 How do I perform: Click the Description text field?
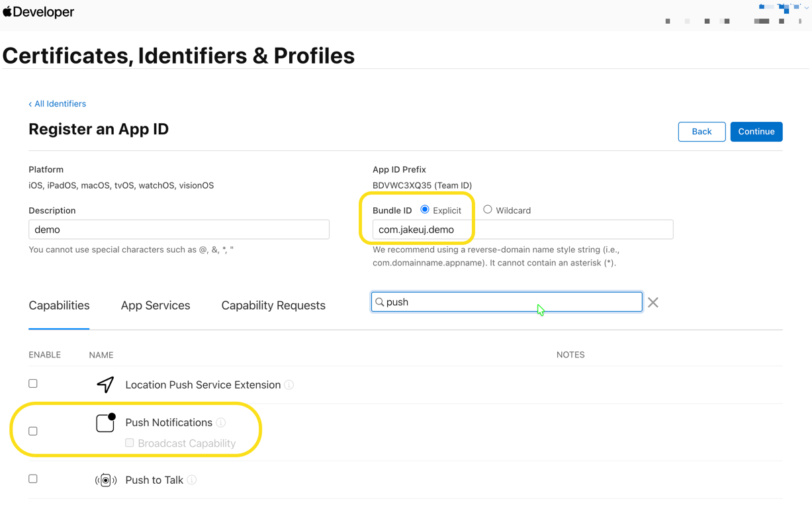pos(179,230)
